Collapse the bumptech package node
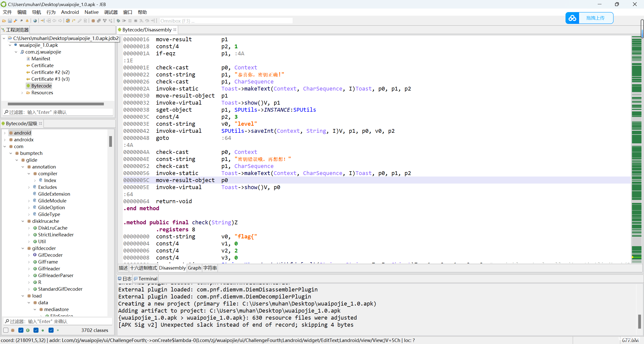The width and height of the screenshot is (644, 344). 11,153
